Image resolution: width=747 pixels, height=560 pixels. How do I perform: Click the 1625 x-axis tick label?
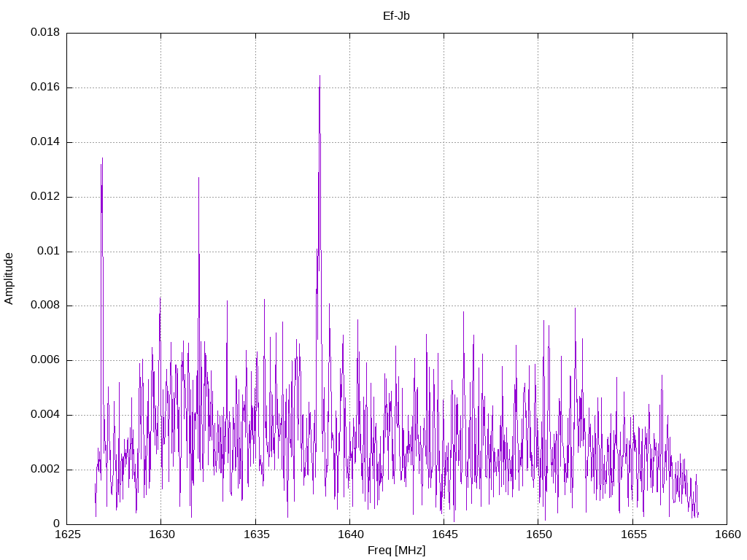tap(67, 534)
